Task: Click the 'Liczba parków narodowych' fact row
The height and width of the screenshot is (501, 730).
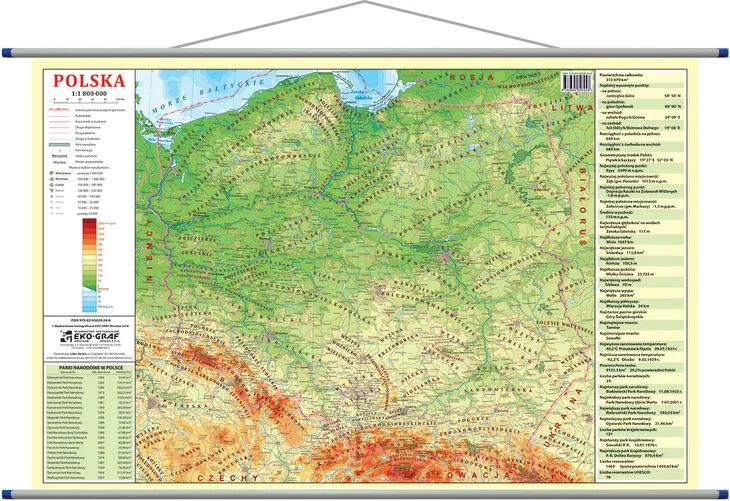Action: click(x=641, y=378)
